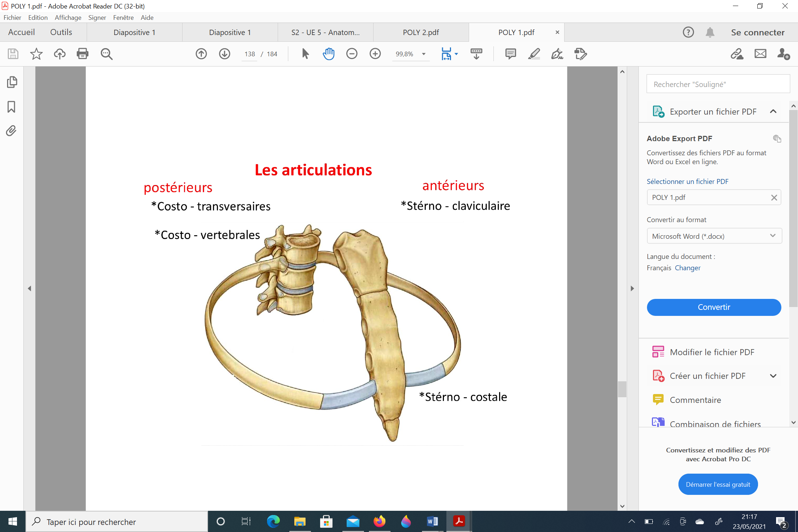Viewport: 798px width, 532px height.
Task: Open attachments paperclip panel
Action: pos(11,131)
